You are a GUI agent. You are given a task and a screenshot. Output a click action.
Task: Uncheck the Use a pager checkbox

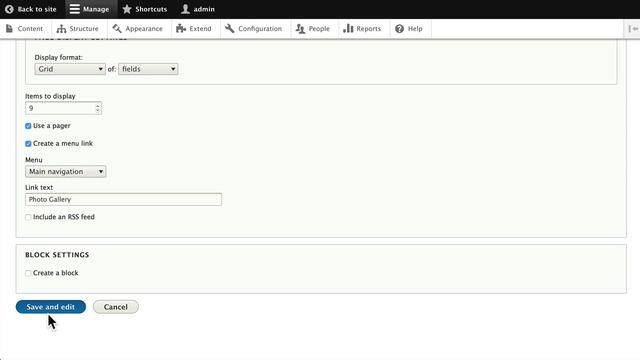pos(28,126)
